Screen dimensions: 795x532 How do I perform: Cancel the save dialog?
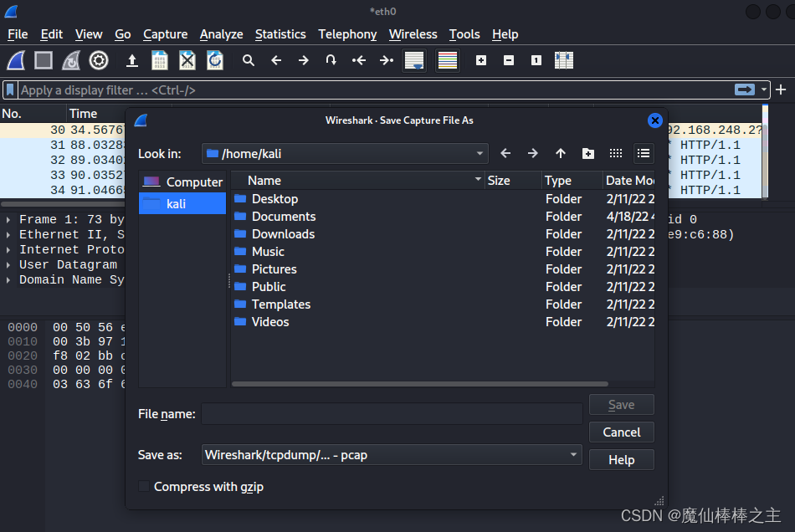622,432
